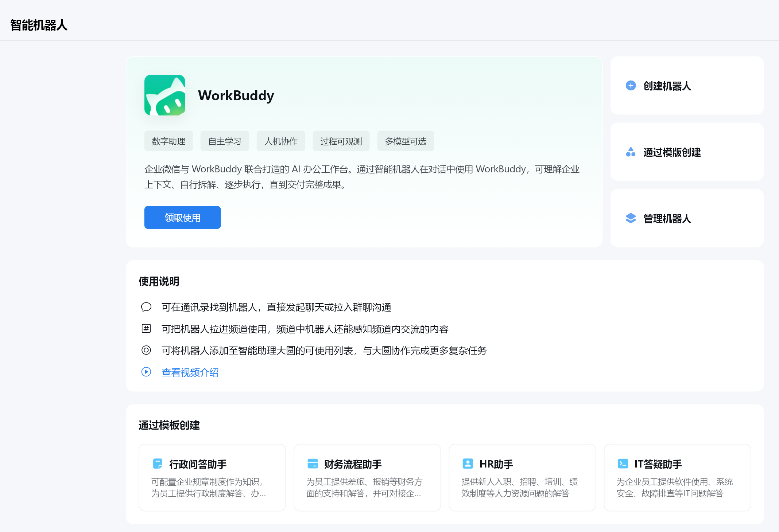Screen dimensions: 779x532
Task: Click the concentric circle assistant icon
Action: click(x=146, y=350)
